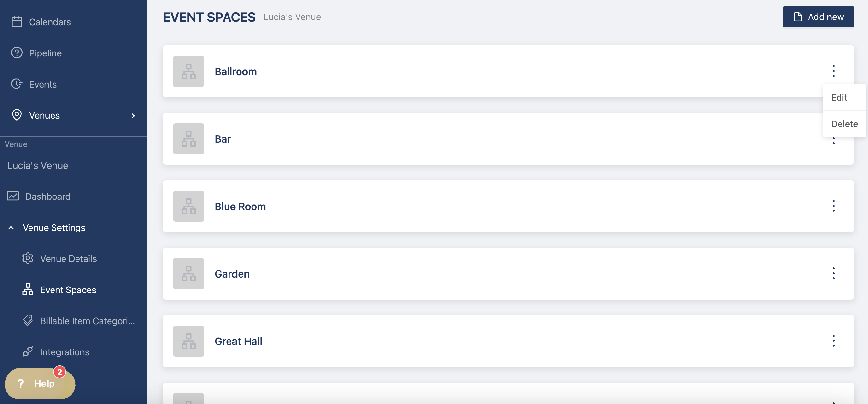Click the Add new button
This screenshot has width=868, height=404.
[818, 17]
